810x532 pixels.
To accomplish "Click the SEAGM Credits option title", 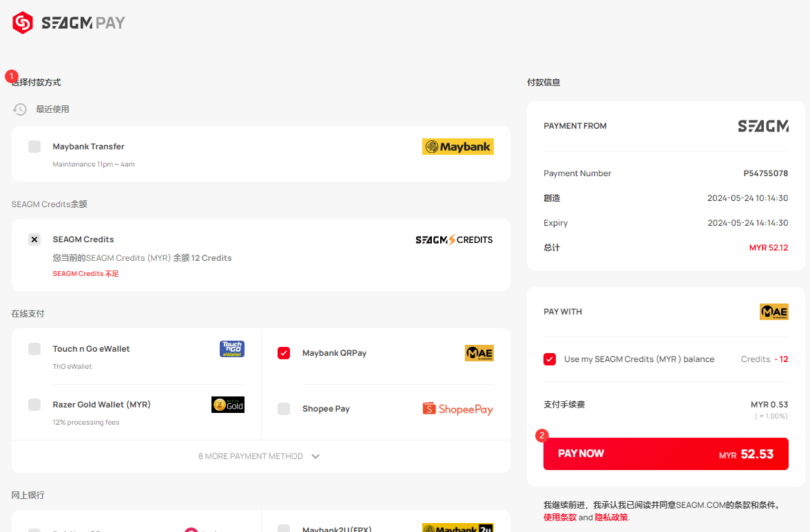I will pyautogui.click(x=83, y=240).
